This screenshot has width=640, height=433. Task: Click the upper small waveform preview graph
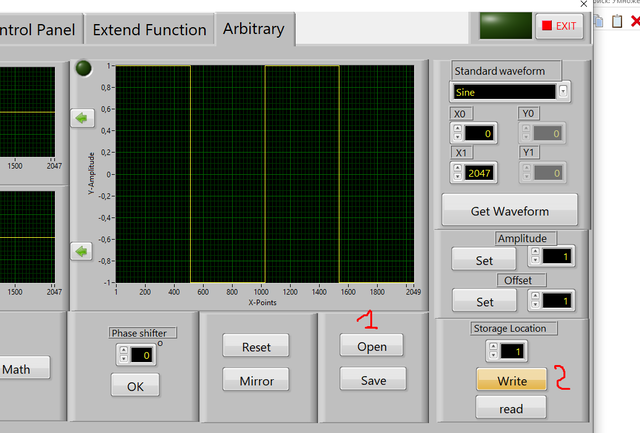click(27, 112)
